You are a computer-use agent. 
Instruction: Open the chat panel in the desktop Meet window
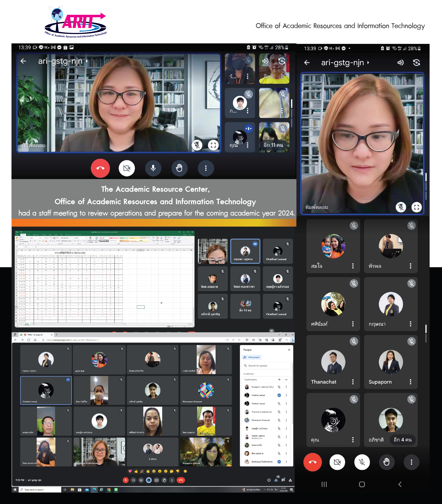point(283,480)
